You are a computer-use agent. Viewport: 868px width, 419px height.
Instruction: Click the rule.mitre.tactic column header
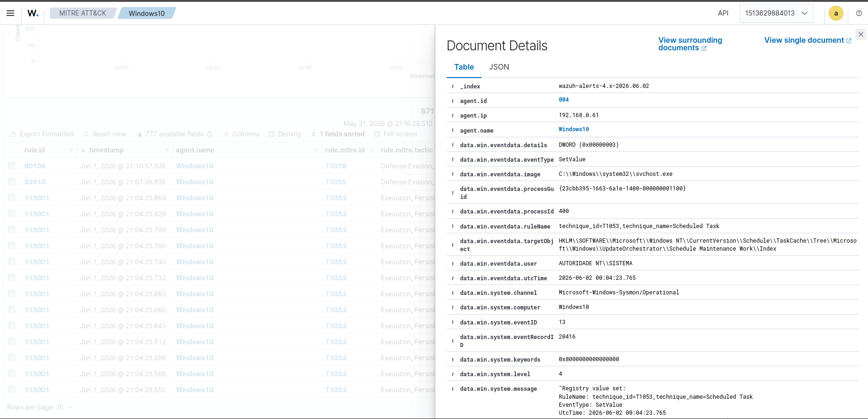407,150
